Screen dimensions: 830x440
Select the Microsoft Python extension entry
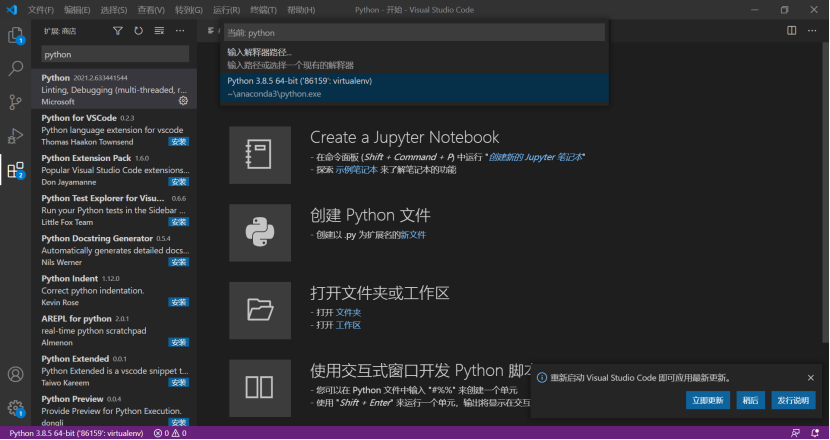115,89
